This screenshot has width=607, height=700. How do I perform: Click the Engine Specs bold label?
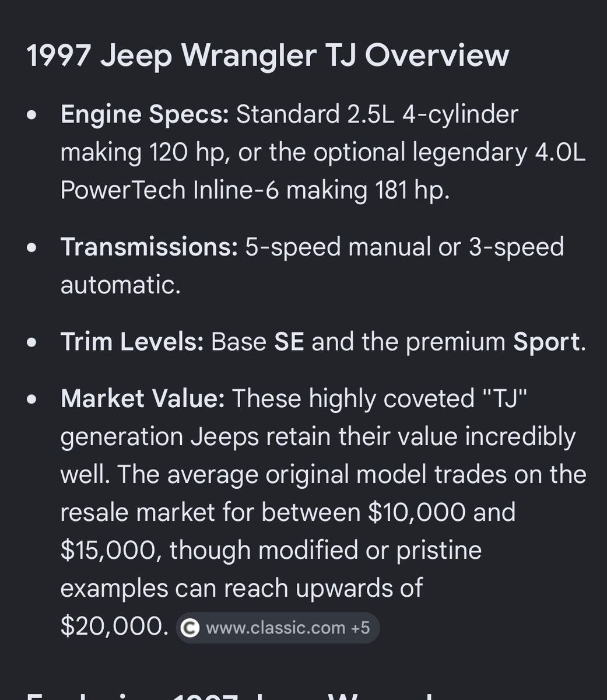pos(145,114)
